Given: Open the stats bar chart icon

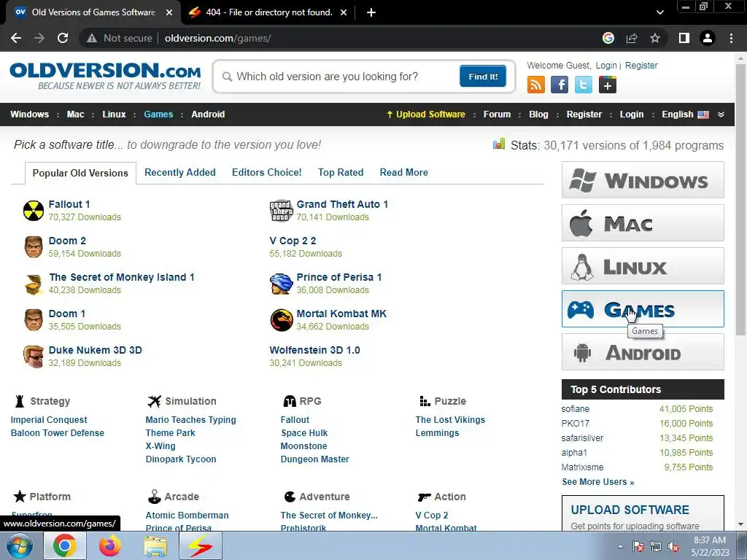Looking at the screenshot, I should tap(499, 144).
